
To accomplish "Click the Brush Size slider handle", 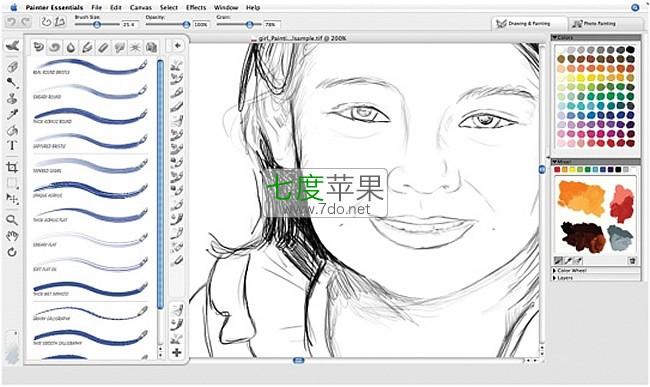I will click(x=97, y=25).
